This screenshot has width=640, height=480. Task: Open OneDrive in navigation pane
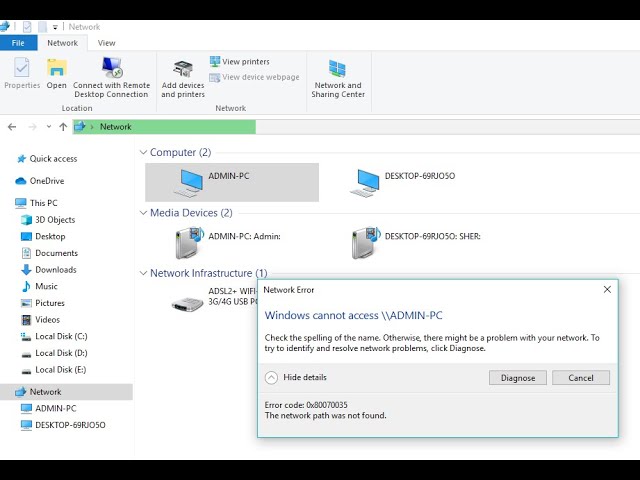point(40,181)
